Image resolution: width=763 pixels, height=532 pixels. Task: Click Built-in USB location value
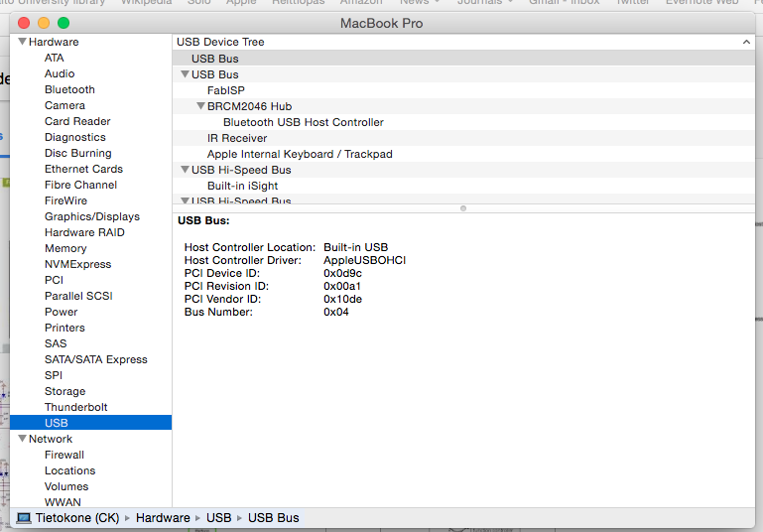[x=356, y=247]
